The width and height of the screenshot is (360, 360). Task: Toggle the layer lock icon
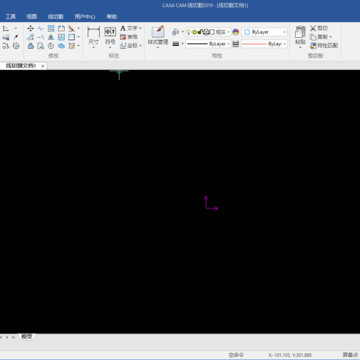coord(200,32)
